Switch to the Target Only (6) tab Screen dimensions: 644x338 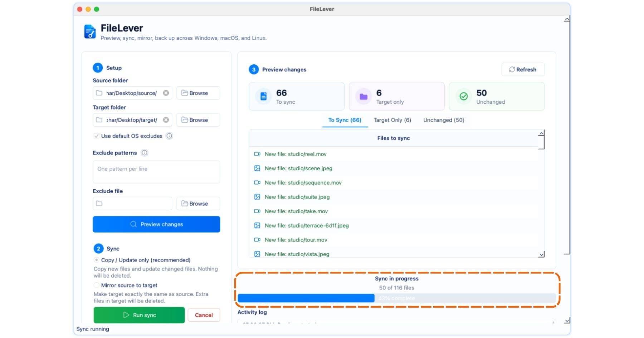tap(392, 120)
